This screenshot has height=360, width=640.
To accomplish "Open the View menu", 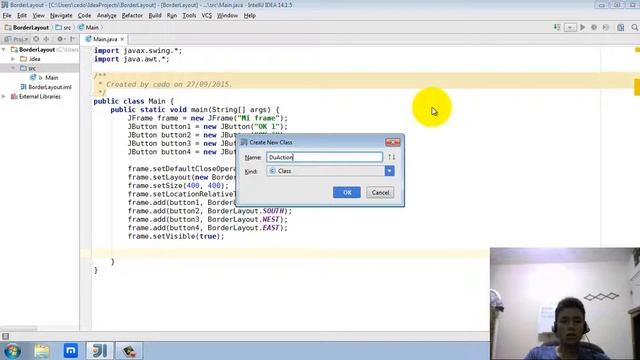I will (x=38, y=16).
